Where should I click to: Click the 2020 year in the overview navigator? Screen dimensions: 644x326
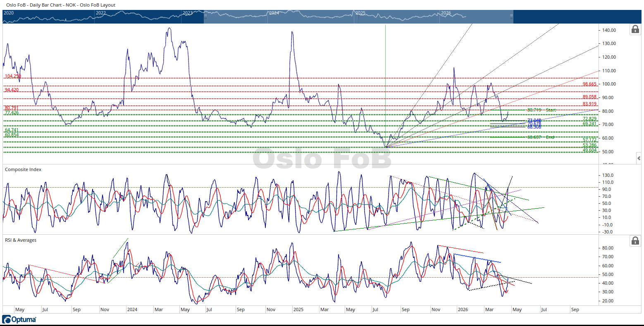pyautogui.click(x=9, y=13)
